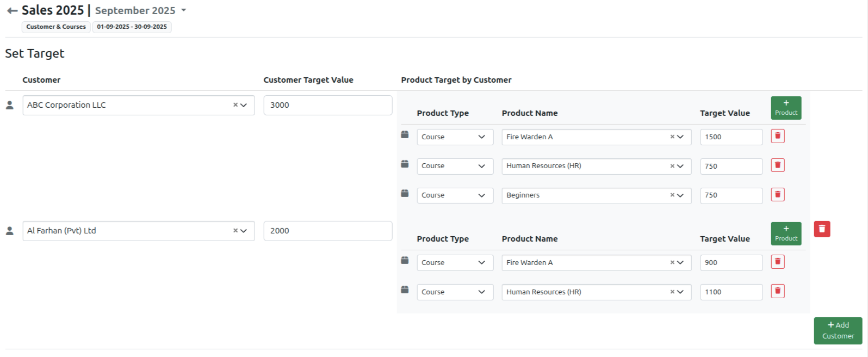Expand the Al Farhan (Pvt) Ltd customer dropdown
868x357 pixels.
pyautogui.click(x=244, y=231)
